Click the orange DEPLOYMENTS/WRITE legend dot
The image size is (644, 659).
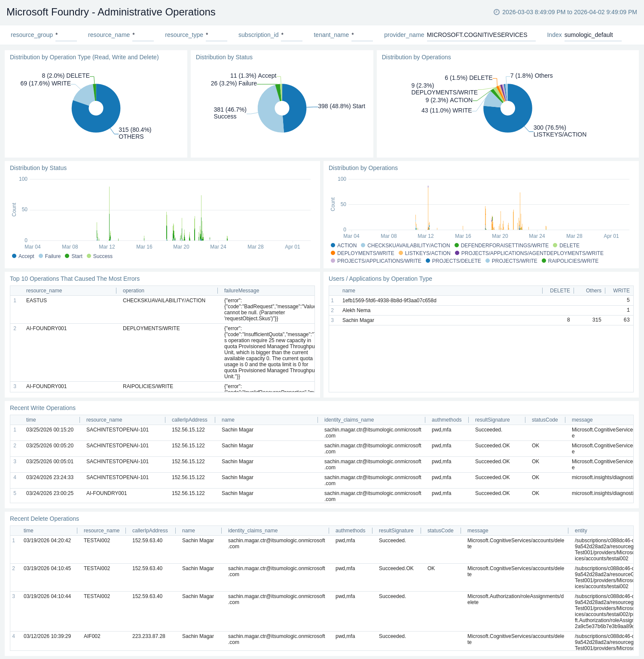click(x=333, y=253)
